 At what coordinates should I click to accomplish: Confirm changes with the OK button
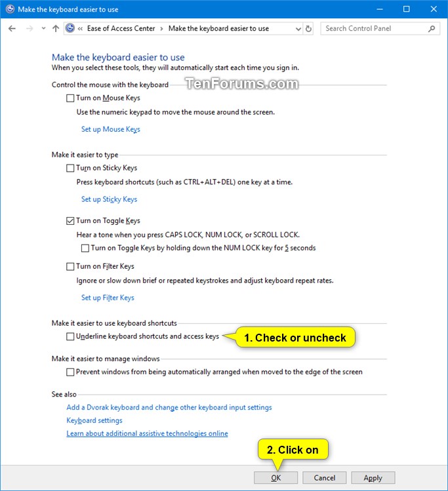[x=275, y=478]
